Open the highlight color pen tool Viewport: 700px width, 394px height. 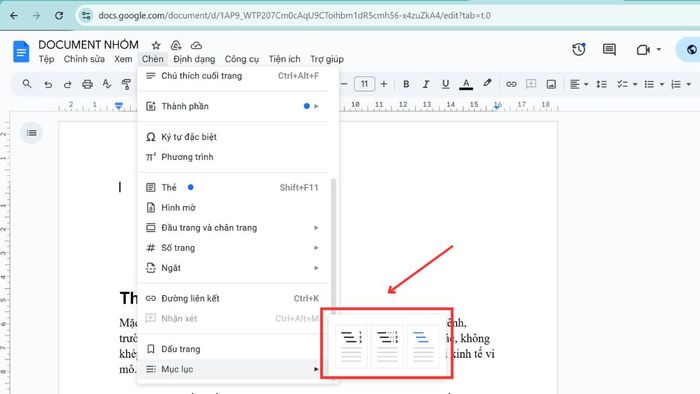point(487,83)
